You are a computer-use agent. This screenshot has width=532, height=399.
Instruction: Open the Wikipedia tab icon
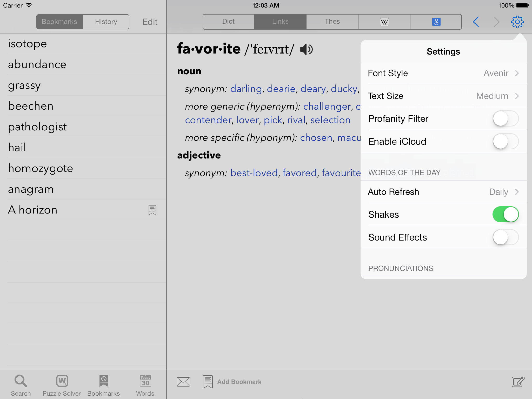click(384, 22)
